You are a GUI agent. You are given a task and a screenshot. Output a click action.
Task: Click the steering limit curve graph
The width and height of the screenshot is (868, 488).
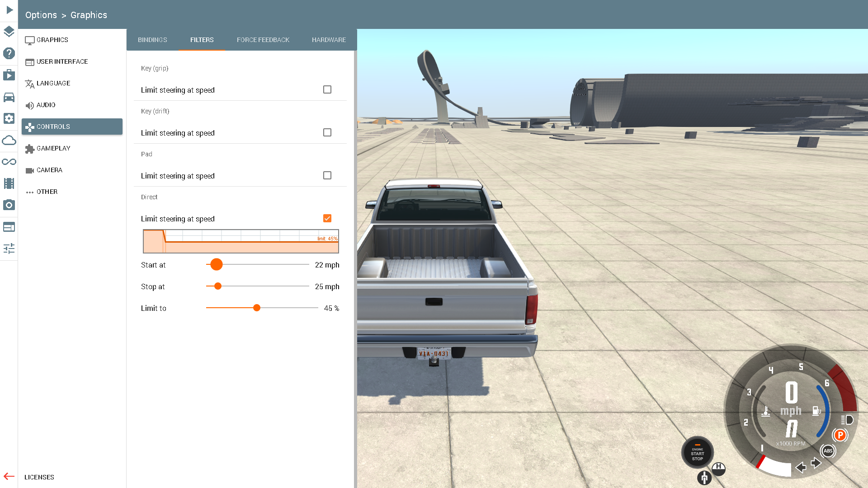tap(241, 241)
